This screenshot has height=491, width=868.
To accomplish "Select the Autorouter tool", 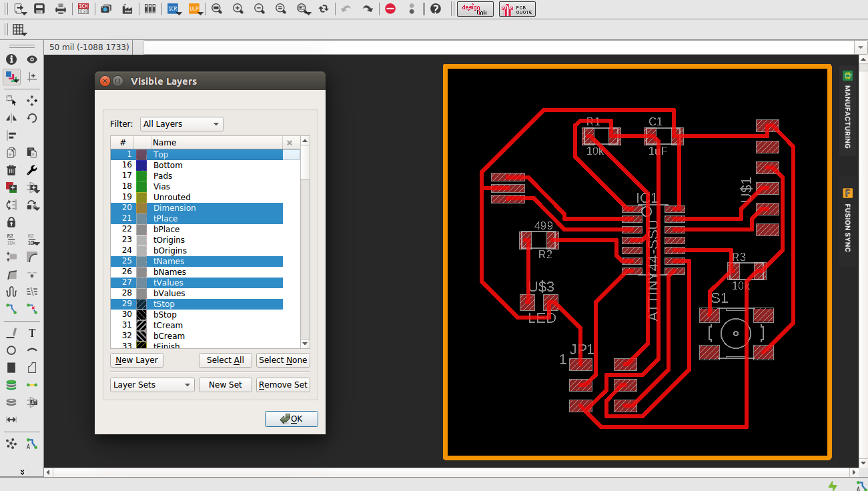I will (x=32, y=444).
